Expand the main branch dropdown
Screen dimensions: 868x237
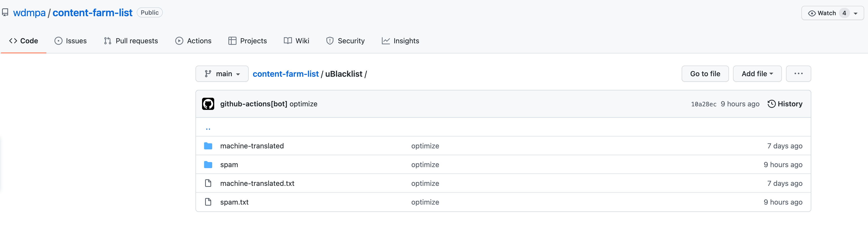(x=222, y=74)
